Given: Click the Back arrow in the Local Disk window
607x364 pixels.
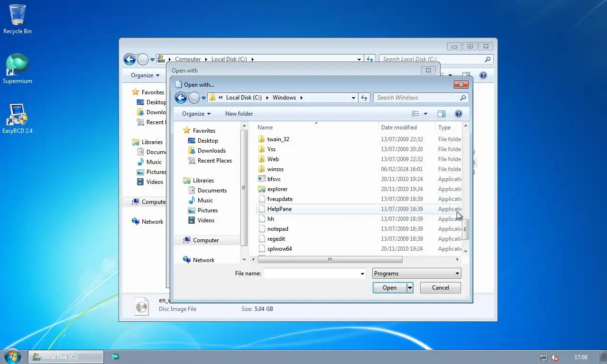Looking at the screenshot, I should pyautogui.click(x=129, y=59).
